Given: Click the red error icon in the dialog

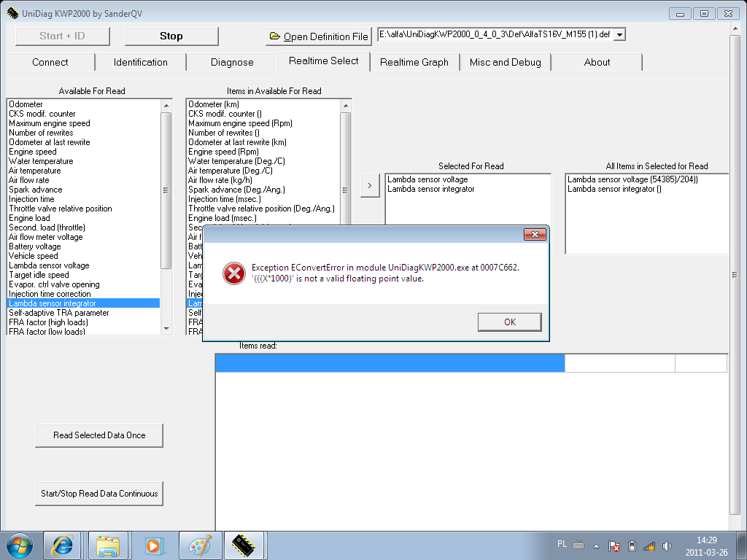Looking at the screenshot, I should point(234,273).
